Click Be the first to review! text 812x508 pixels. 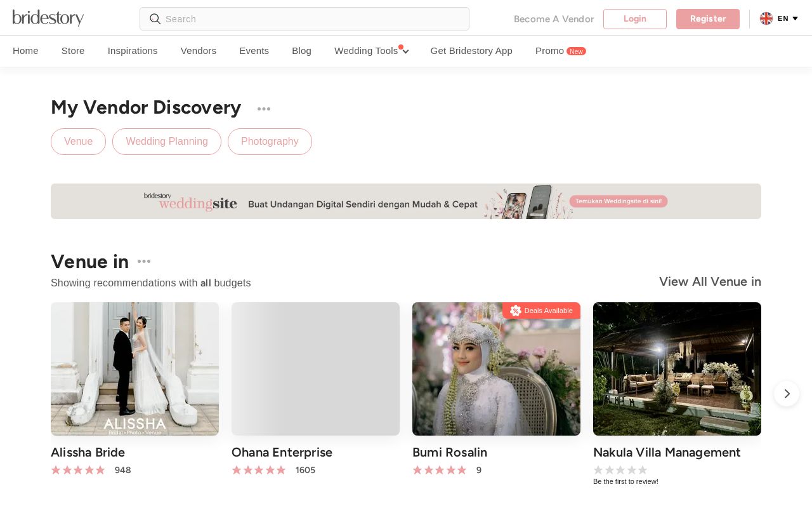click(625, 481)
